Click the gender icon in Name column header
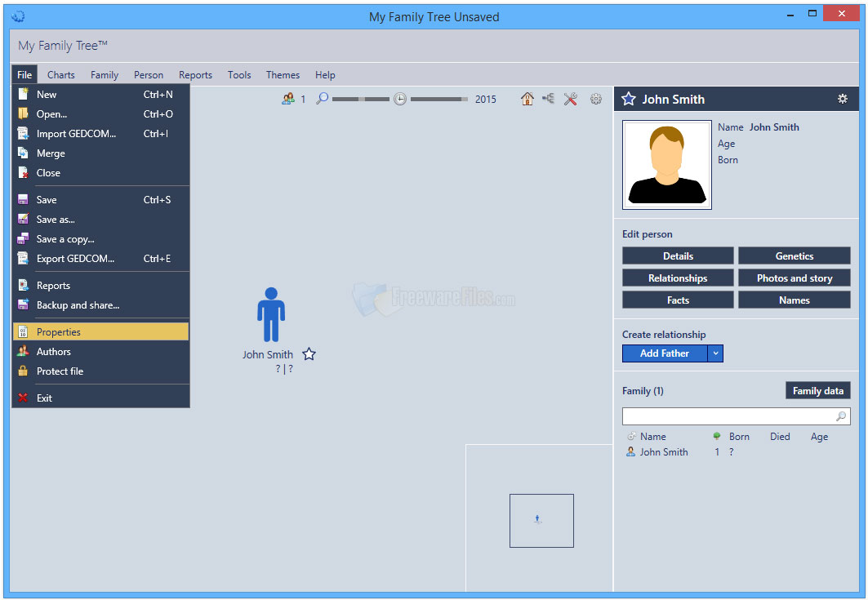 [631, 437]
